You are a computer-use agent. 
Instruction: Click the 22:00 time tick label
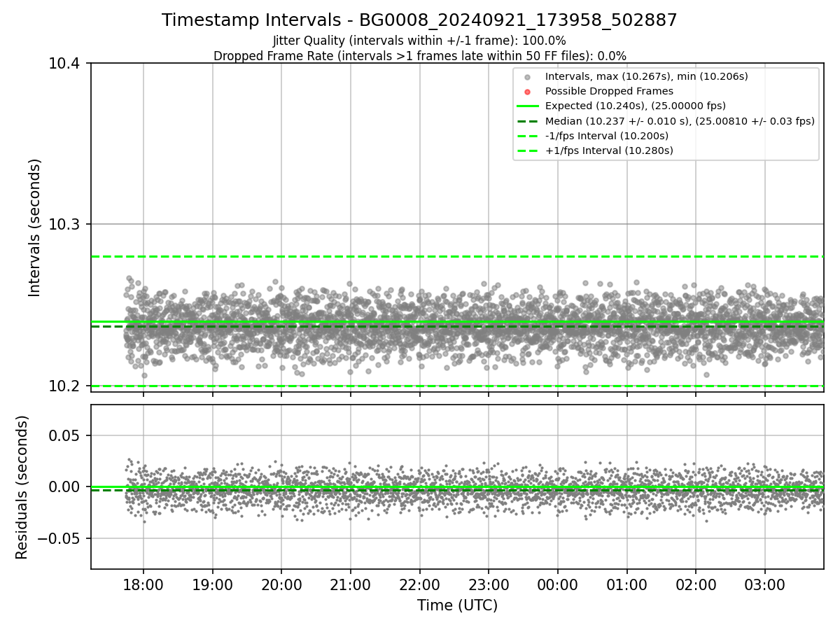click(419, 584)
